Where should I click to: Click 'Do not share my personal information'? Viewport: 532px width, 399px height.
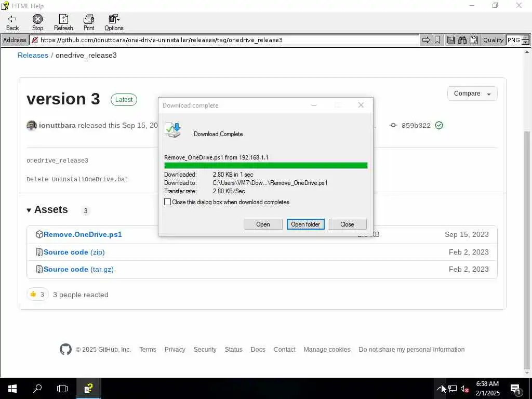pos(411,350)
